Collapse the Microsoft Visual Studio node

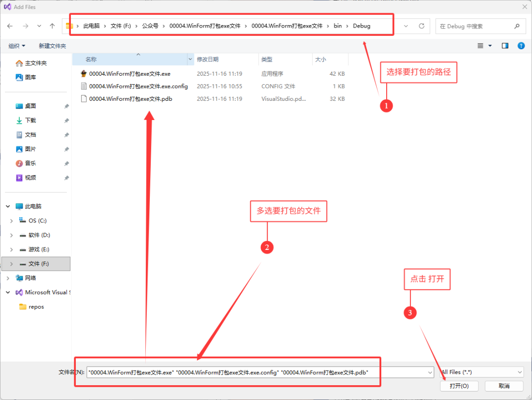[x=8, y=292]
